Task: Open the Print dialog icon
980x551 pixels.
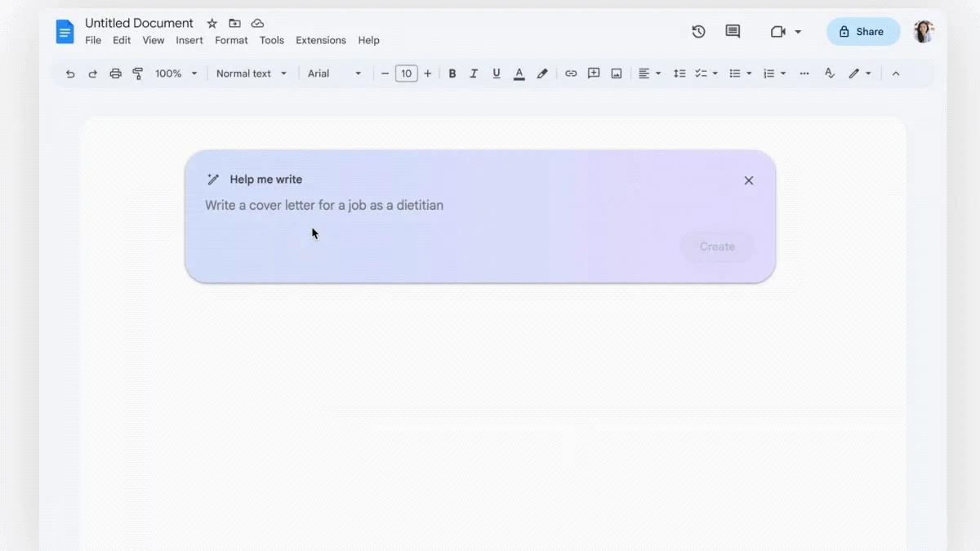Action: point(115,73)
